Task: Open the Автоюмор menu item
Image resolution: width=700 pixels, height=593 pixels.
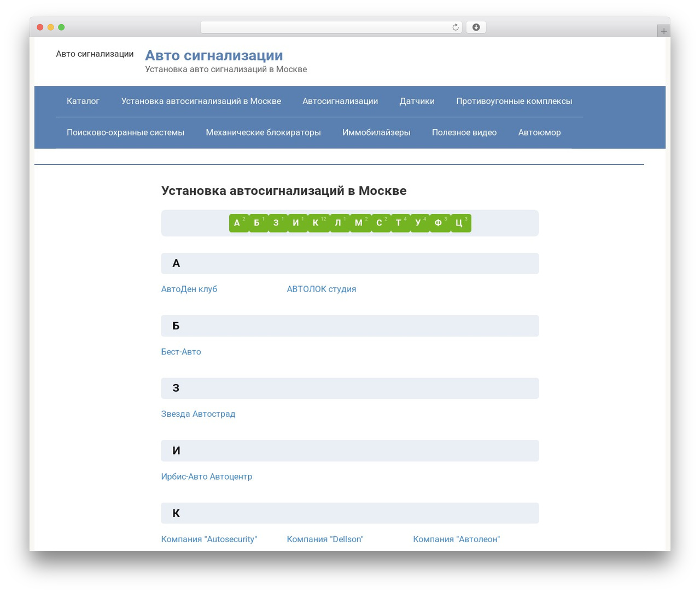Action: (x=540, y=132)
